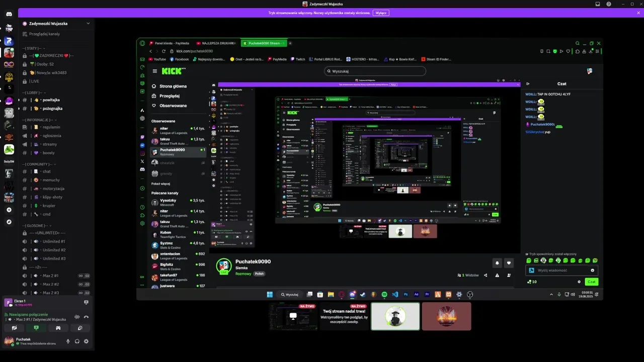Reload the kick.com page
This screenshot has width=644, height=362.
pyautogui.click(x=164, y=51)
